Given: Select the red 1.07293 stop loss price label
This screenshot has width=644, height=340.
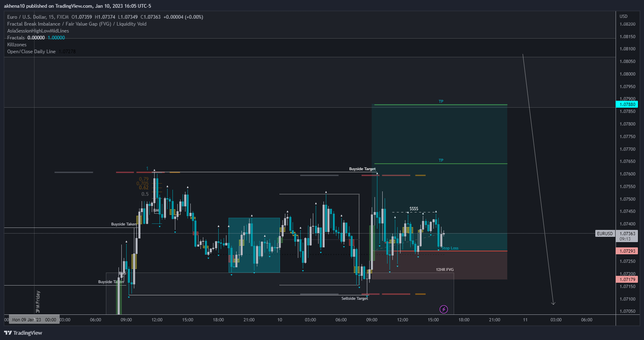Looking at the screenshot, I should click(x=627, y=251).
